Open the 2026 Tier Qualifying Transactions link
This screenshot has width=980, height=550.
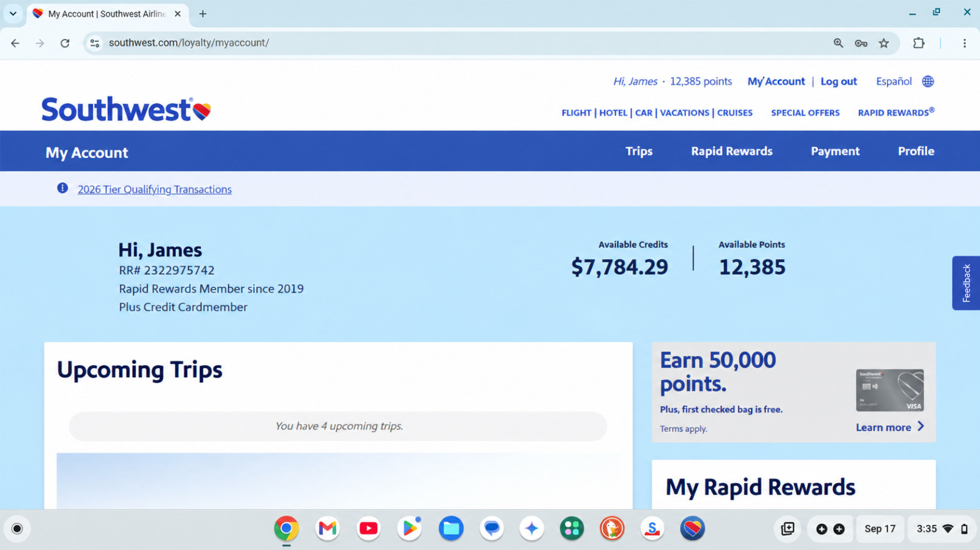point(154,189)
